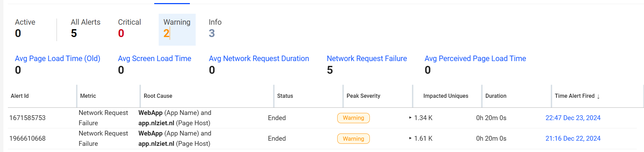Select the All Alerts filter tile

pyautogui.click(x=85, y=28)
